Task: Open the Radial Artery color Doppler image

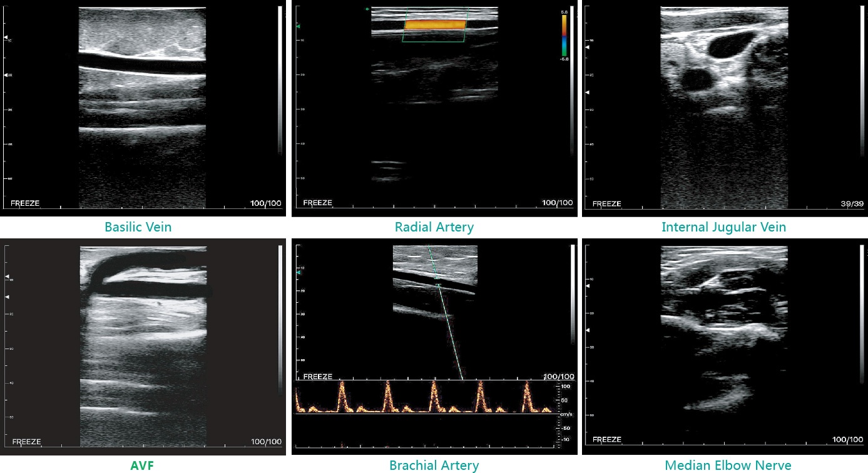Action: pos(434,108)
